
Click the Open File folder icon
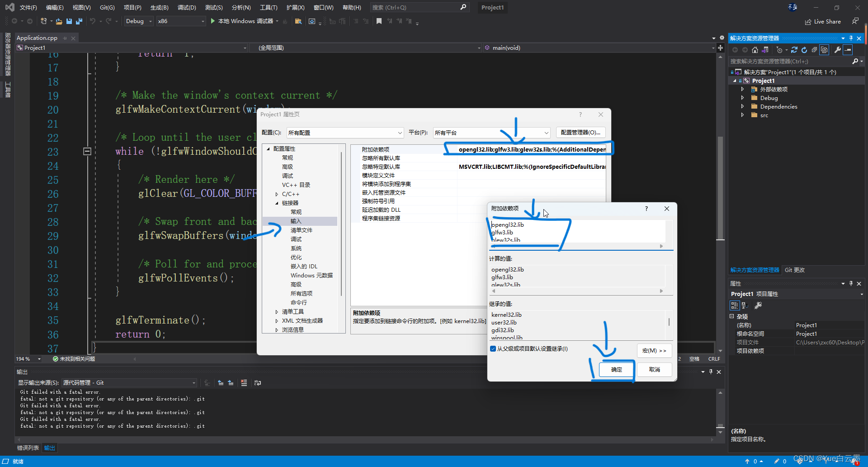pos(59,21)
